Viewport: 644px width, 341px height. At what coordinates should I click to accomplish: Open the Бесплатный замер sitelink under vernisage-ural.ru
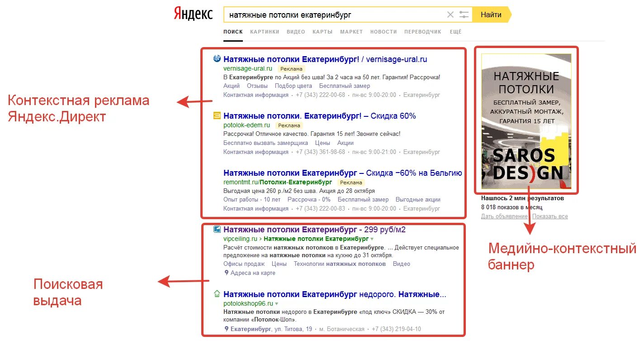click(345, 86)
